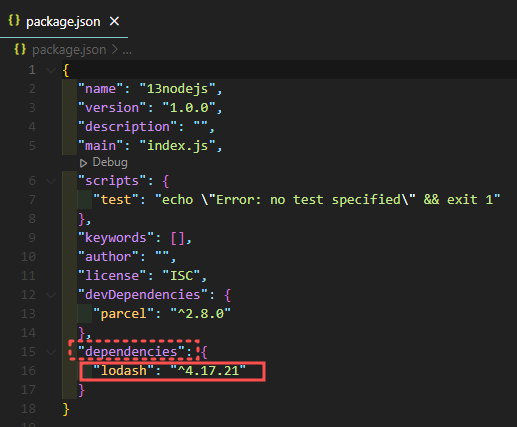Collapse the devDependencies block fold arrow
517x427 pixels.
pos(51,295)
